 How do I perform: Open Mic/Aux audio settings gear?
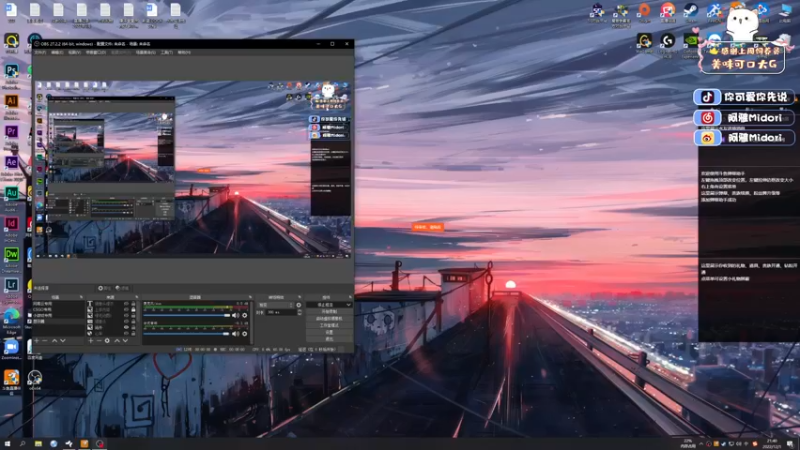point(244,315)
